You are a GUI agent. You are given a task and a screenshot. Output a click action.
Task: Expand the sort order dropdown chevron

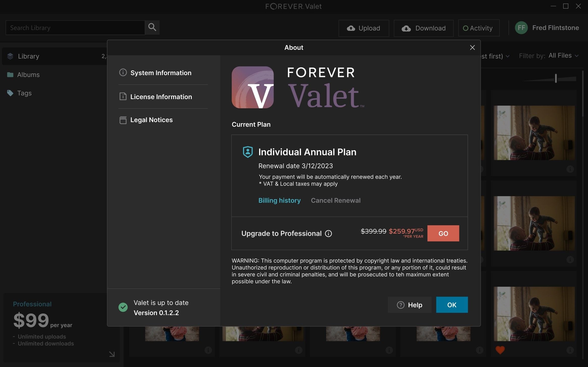(507, 56)
